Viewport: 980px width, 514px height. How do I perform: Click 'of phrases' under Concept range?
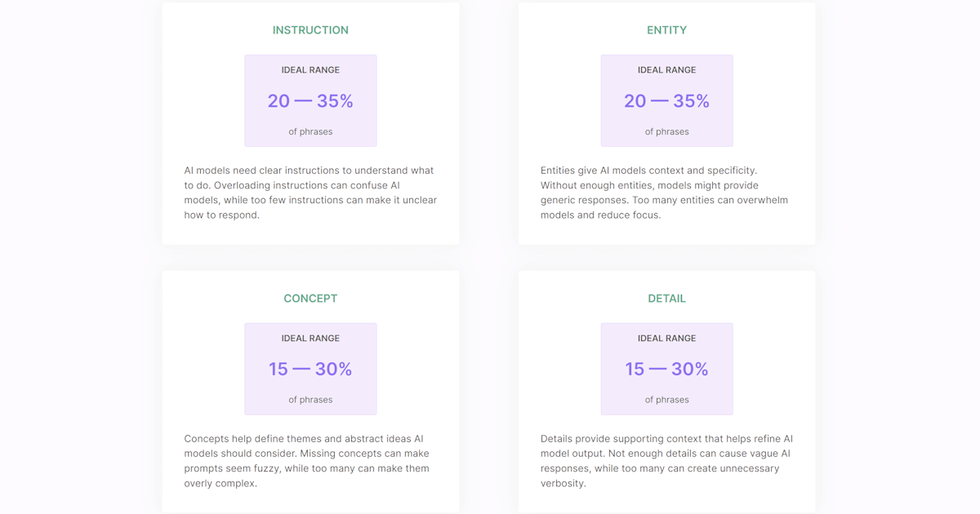pos(310,400)
